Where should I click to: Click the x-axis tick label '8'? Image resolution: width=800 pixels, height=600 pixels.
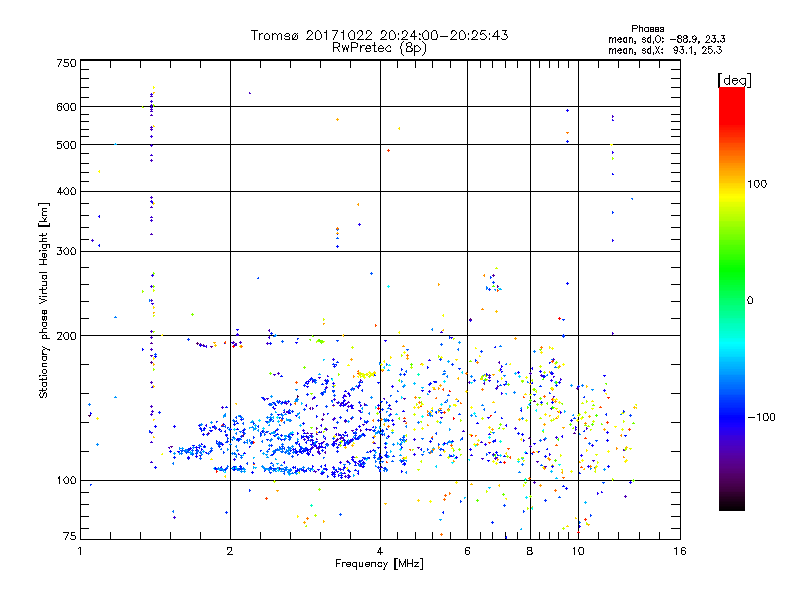tap(530, 551)
